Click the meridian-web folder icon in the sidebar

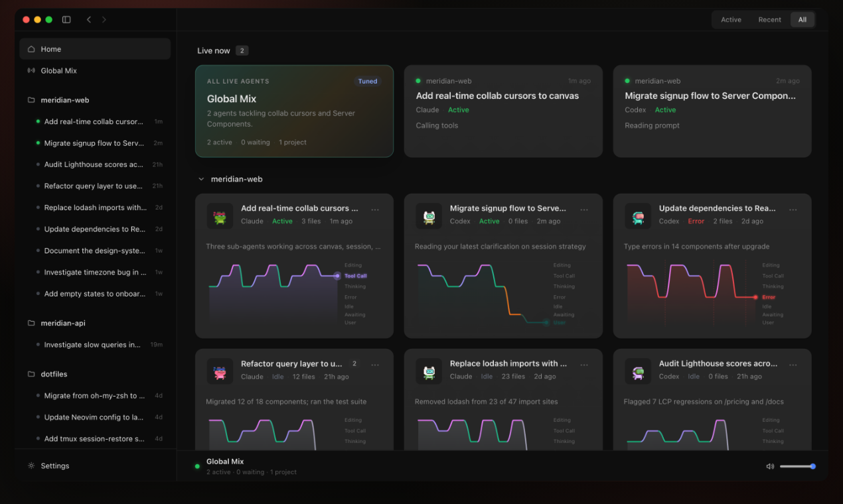pos(31,100)
